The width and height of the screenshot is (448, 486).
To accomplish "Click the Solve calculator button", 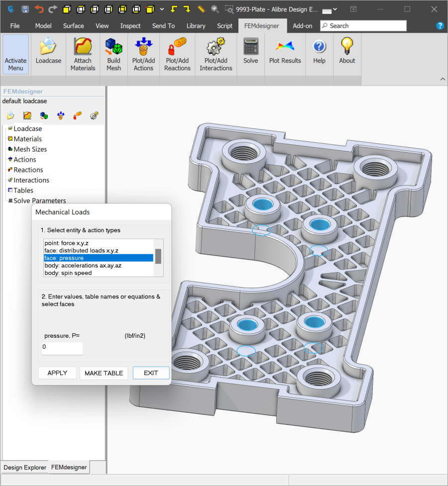I will (x=251, y=51).
